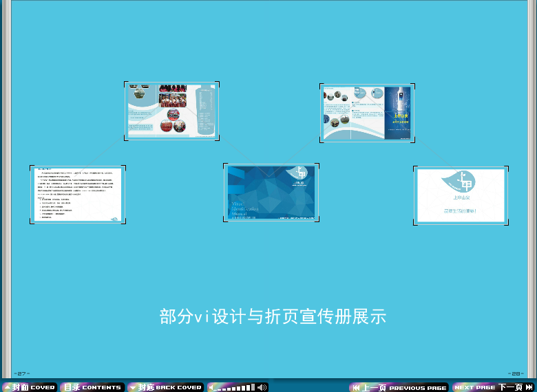This screenshot has height=392, width=537.
Task: Click the skip-to-first arrows before 上一页
Action: (x=356, y=387)
